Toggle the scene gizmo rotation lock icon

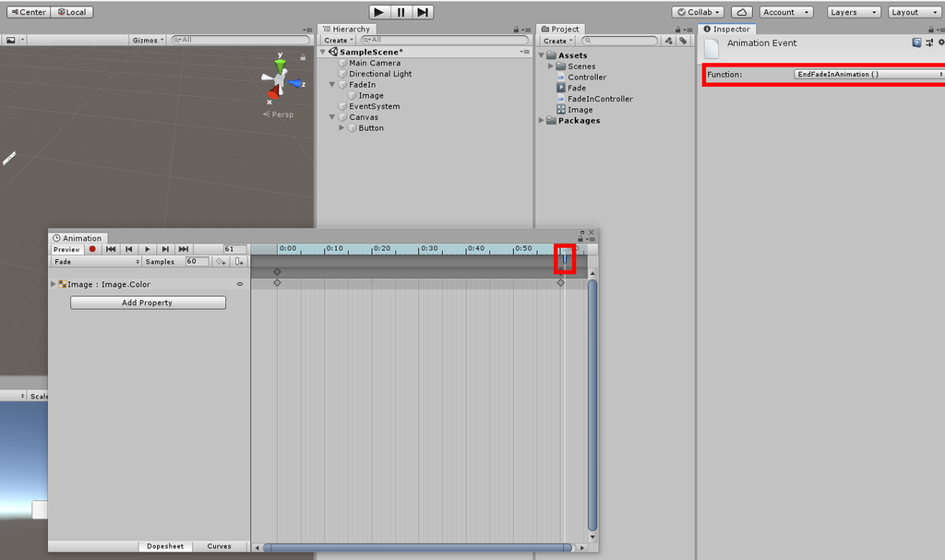[303, 57]
